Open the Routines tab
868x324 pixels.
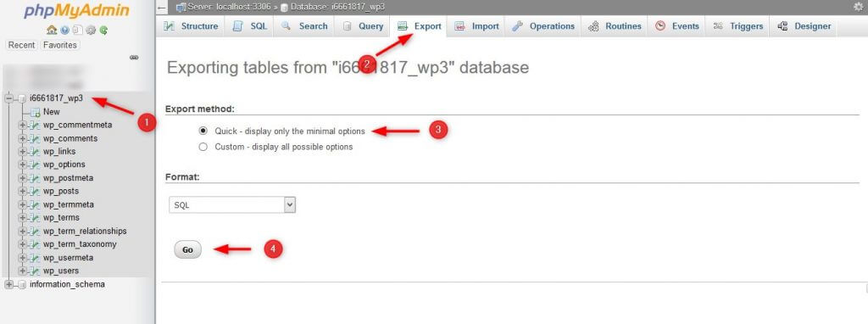click(x=615, y=26)
